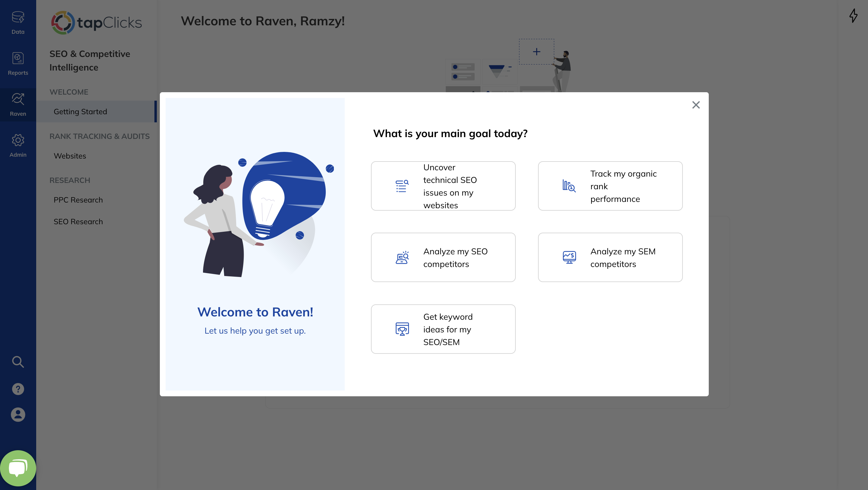Open the live chat bubble
The image size is (868, 490).
(x=18, y=468)
